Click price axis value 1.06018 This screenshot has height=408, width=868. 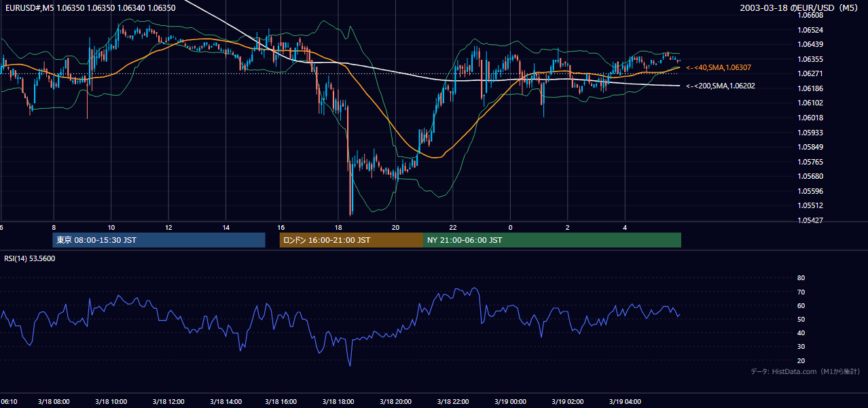tap(810, 118)
